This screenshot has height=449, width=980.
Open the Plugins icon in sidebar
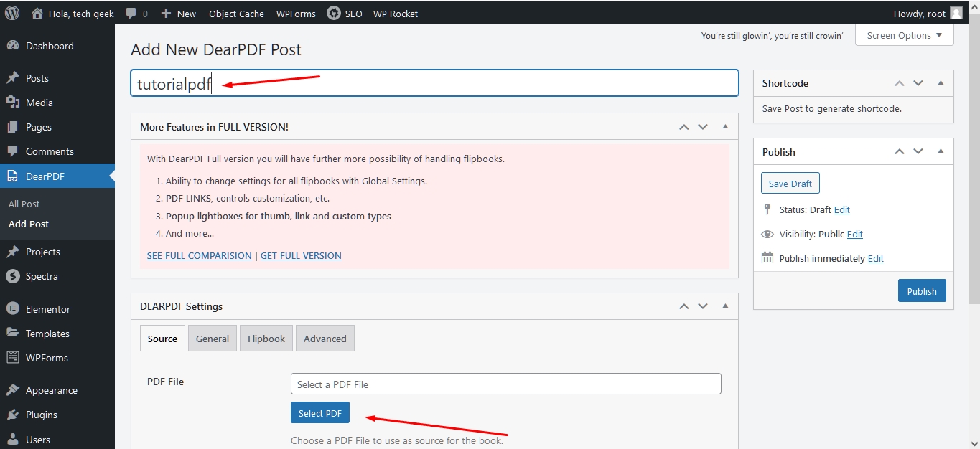point(12,415)
